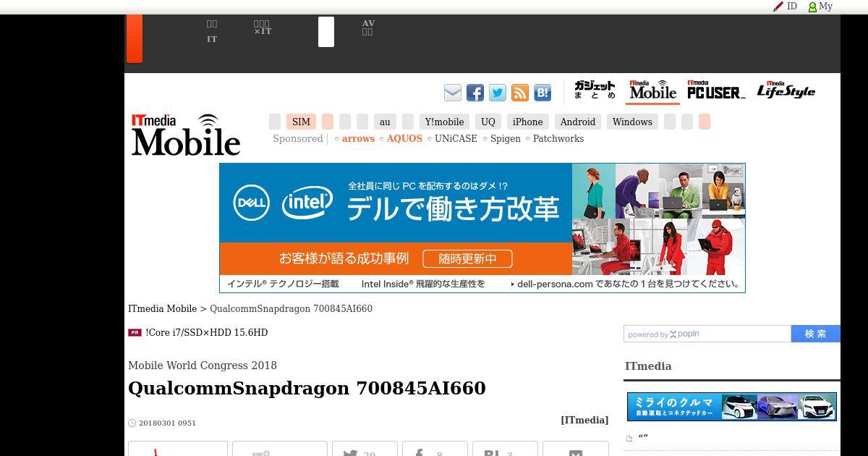Open the sponsored Spigen link
868x456 pixels.
coord(506,139)
